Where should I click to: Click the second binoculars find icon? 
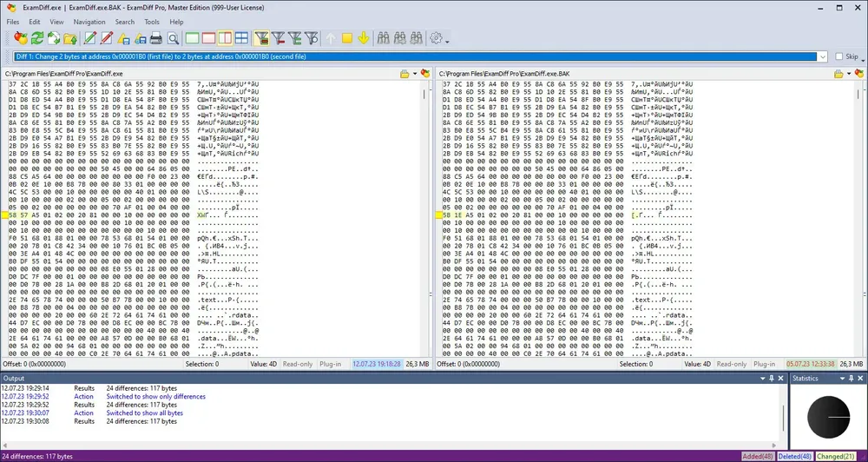tap(399, 37)
